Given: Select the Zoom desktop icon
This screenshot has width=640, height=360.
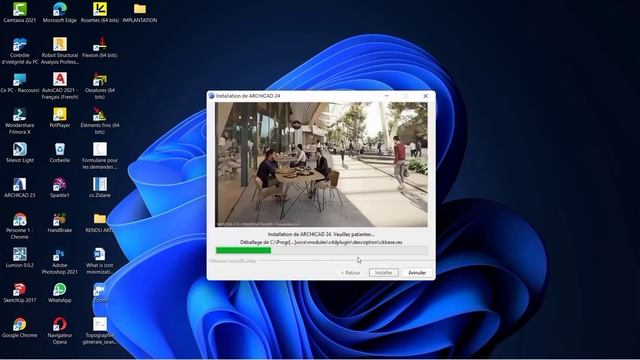Looking at the screenshot, I should point(100,293).
